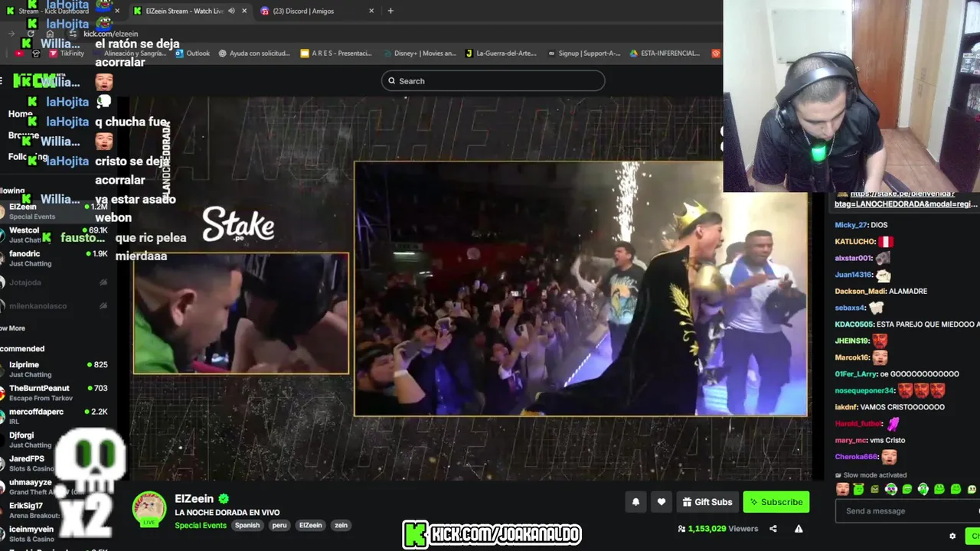The image size is (980, 551).
Task: Click Cheroka666 username in chat
Action: point(856,457)
